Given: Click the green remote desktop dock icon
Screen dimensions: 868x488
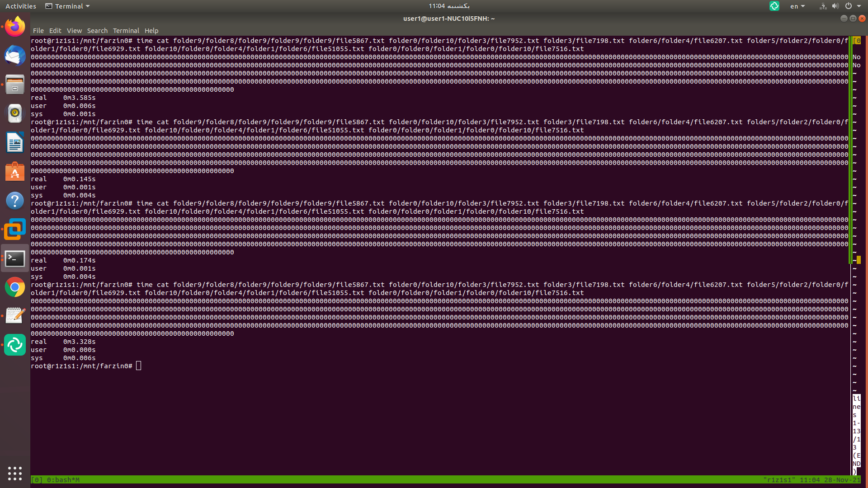Looking at the screenshot, I should tap(15, 345).
